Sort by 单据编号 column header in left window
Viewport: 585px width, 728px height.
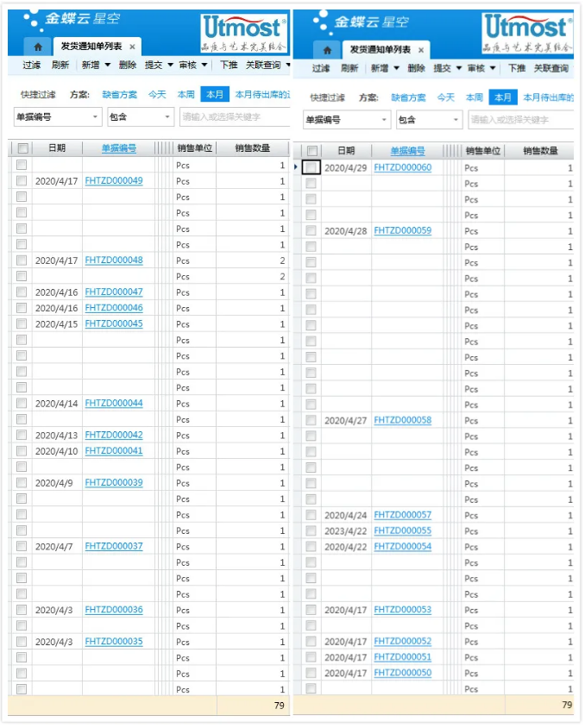click(119, 148)
